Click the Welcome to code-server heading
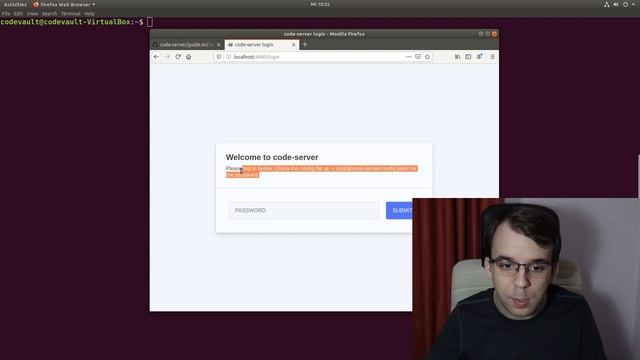 tap(272, 157)
